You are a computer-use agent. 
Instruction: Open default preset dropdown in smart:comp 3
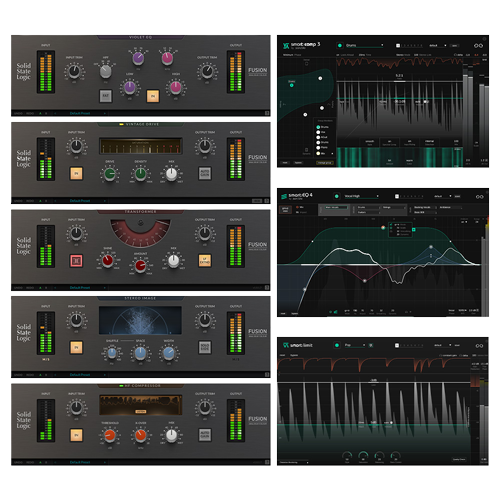point(438,46)
